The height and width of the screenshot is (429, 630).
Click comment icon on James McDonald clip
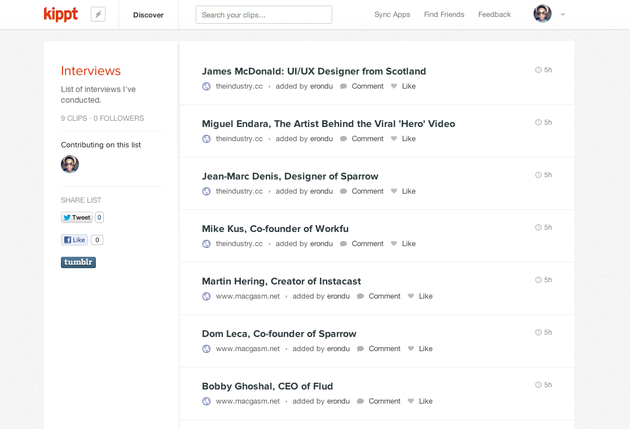(344, 87)
